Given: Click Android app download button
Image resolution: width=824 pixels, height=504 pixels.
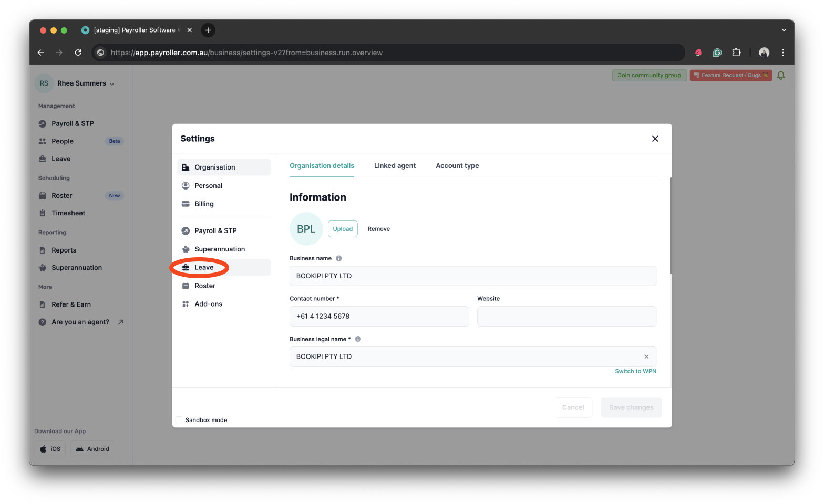Looking at the screenshot, I should 92,449.
